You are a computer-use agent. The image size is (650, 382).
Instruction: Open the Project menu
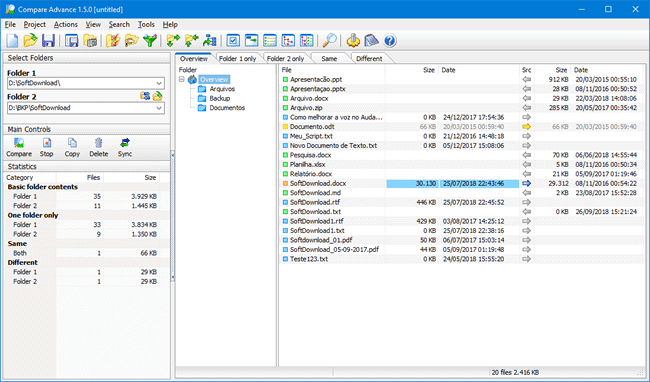pyautogui.click(x=34, y=24)
